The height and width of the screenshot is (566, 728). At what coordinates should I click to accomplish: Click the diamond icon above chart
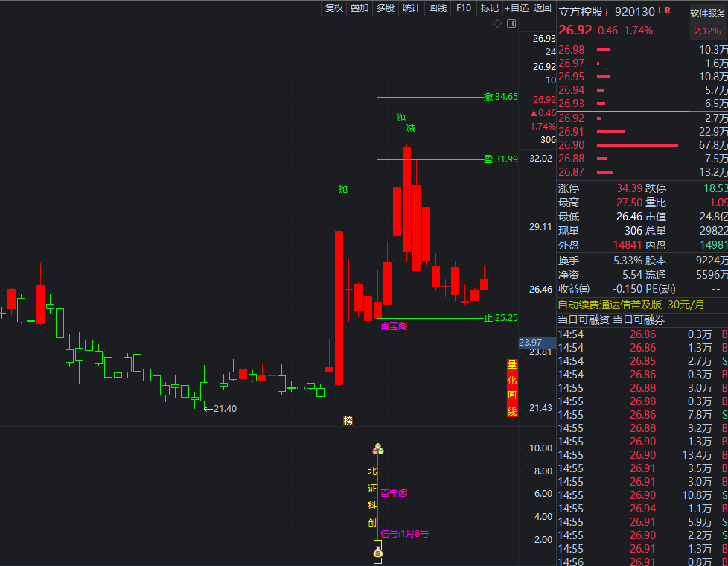(x=498, y=24)
